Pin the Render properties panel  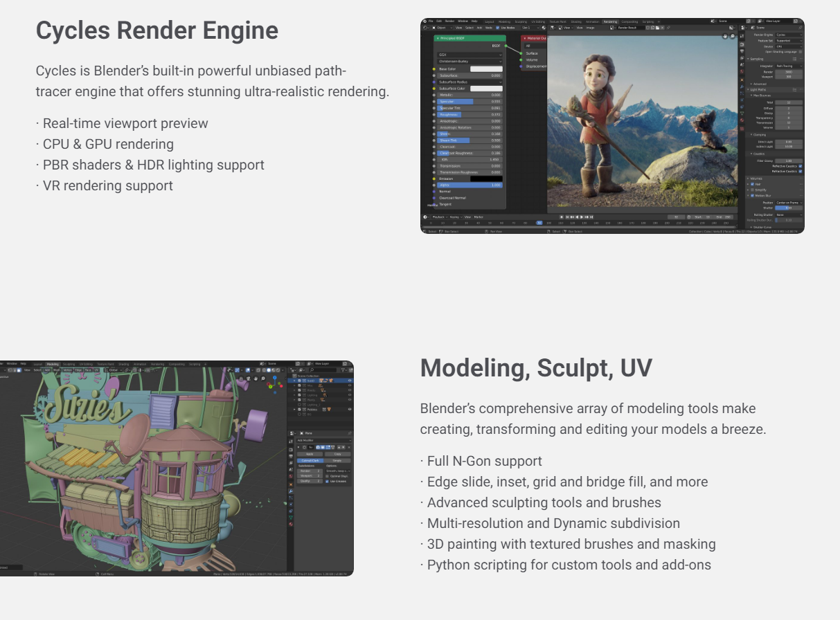pyautogui.click(x=801, y=28)
